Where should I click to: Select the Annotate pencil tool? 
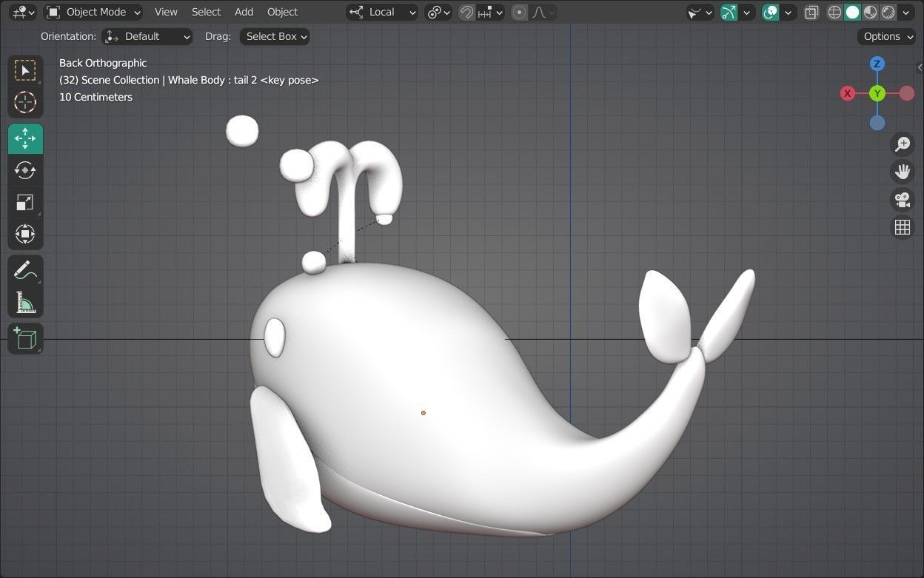[x=25, y=270]
